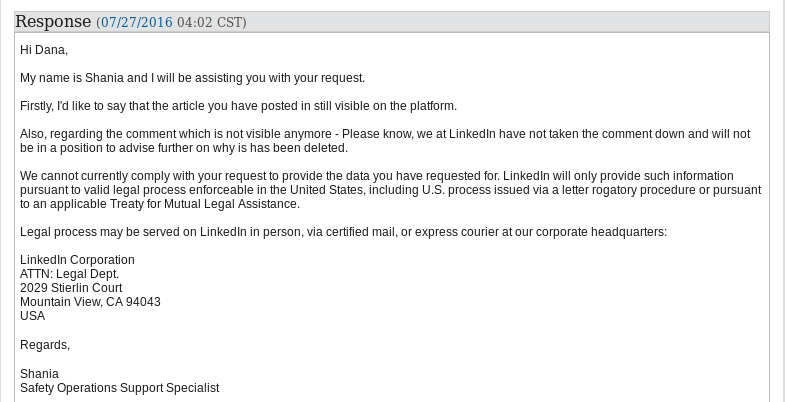Click the Response header title

pos(53,22)
